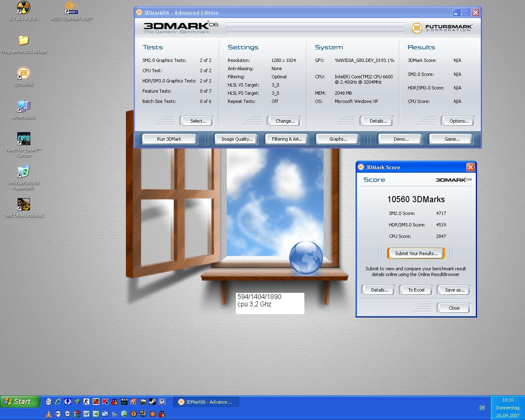The height and width of the screenshot is (420, 525).
Task: Open Windows Media Player quick launch icon
Action: [x=68, y=414]
